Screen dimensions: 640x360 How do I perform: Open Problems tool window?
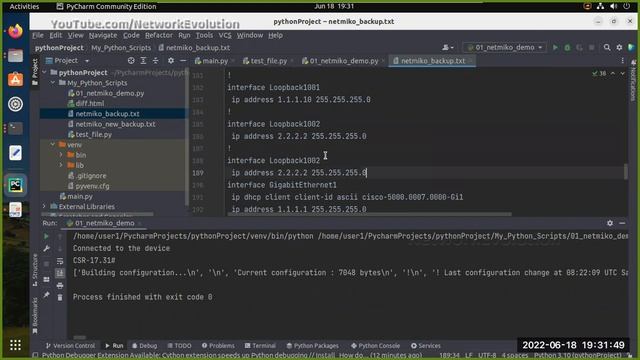(x=218, y=346)
